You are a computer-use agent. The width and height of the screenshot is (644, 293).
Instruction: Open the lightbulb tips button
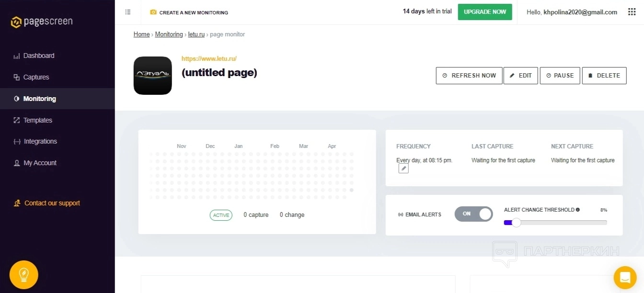coord(23,274)
